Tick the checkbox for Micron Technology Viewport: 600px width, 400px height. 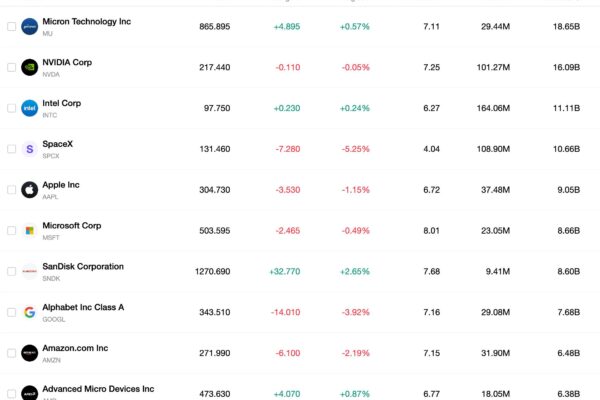click(11, 26)
